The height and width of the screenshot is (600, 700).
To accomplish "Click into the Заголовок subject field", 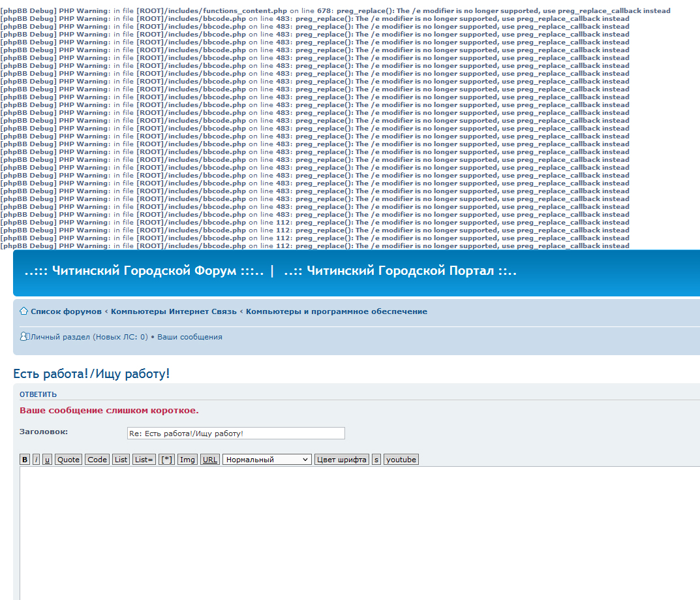I will (236, 434).
